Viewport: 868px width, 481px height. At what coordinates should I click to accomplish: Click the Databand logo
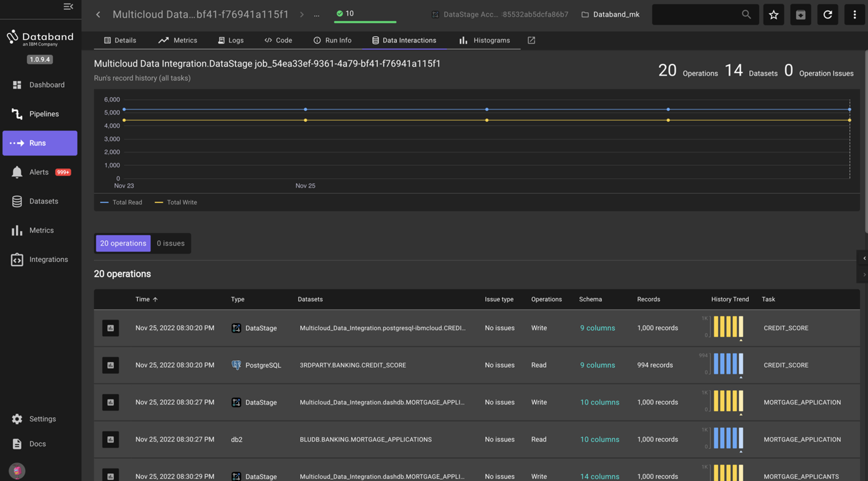coord(40,38)
